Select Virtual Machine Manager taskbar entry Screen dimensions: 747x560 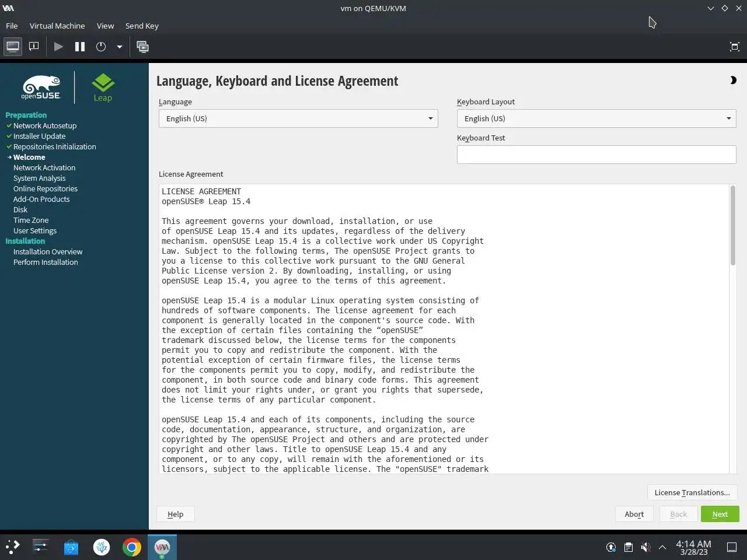[x=162, y=547]
